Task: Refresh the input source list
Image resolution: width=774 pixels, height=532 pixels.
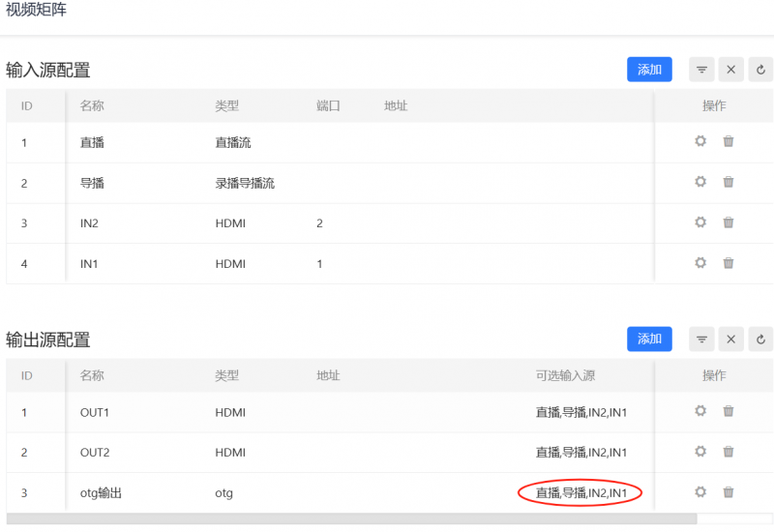Action: tap(760, 70)
